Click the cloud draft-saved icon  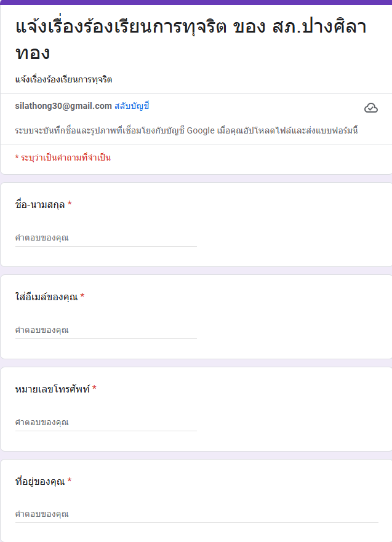tap(370, 108)
